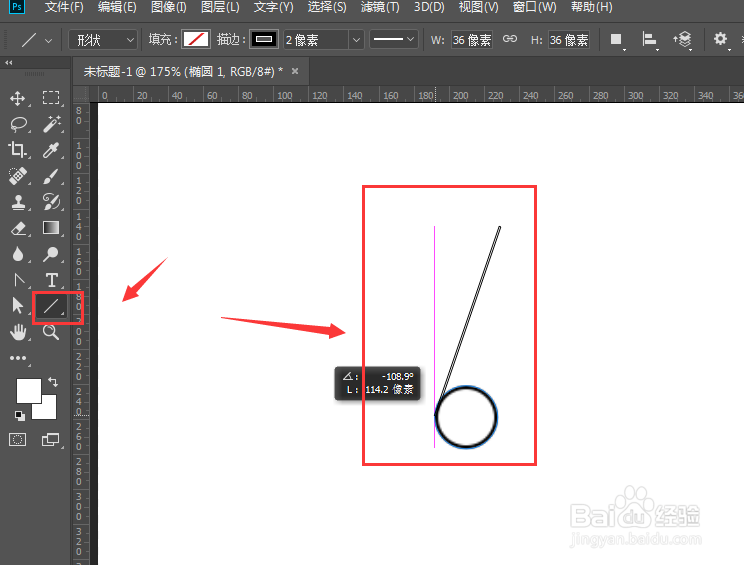Toggle Quick Mask mode
744x565 pixels.
18,440
